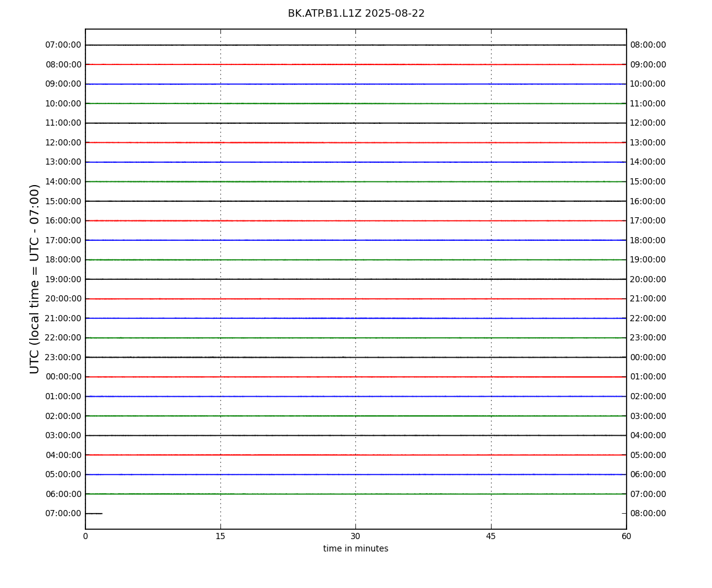Image resolution: width=712 pixels, height=588 pixels.
Task: Select 07:00:00 start label of short final trace
Action: tap(64, 514)
